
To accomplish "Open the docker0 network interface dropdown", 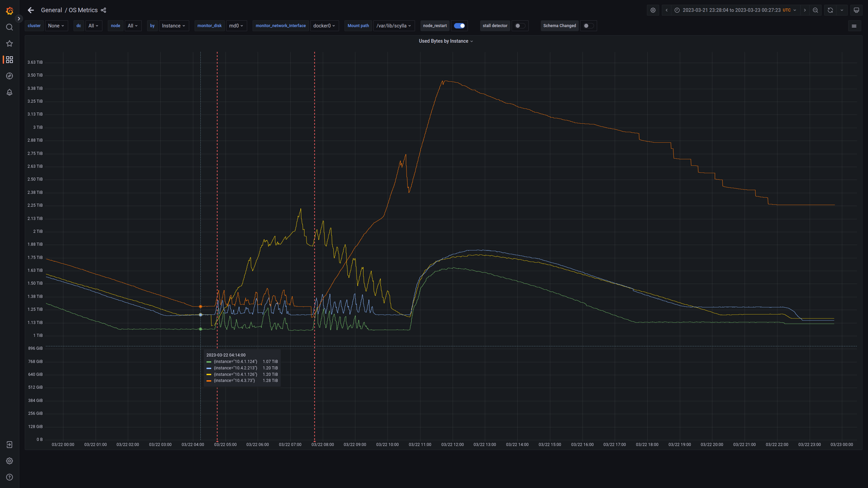I will pos(324,26).
